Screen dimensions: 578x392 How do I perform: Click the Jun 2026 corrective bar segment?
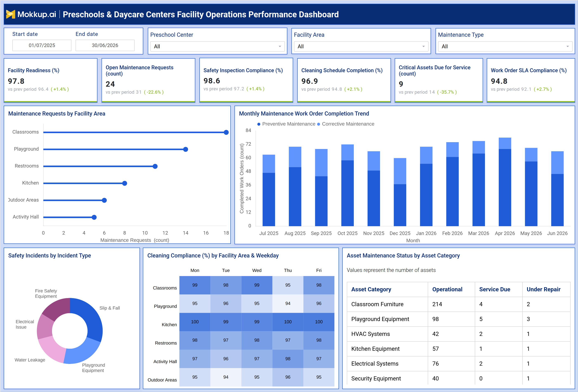[557, 163]
